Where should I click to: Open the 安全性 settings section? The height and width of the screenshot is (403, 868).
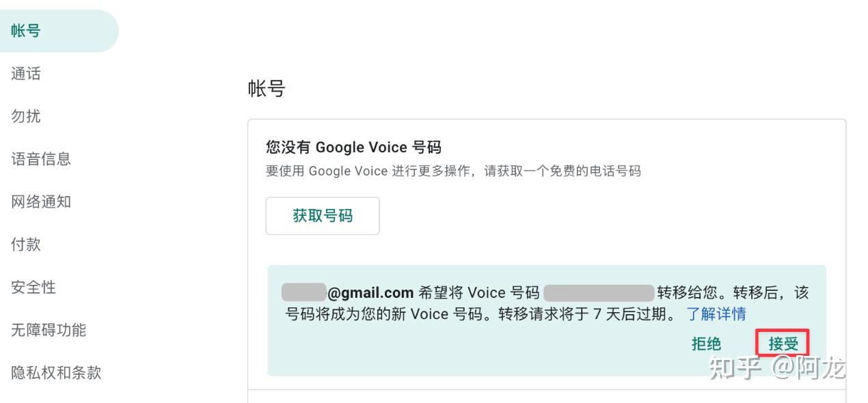(33, 287)
